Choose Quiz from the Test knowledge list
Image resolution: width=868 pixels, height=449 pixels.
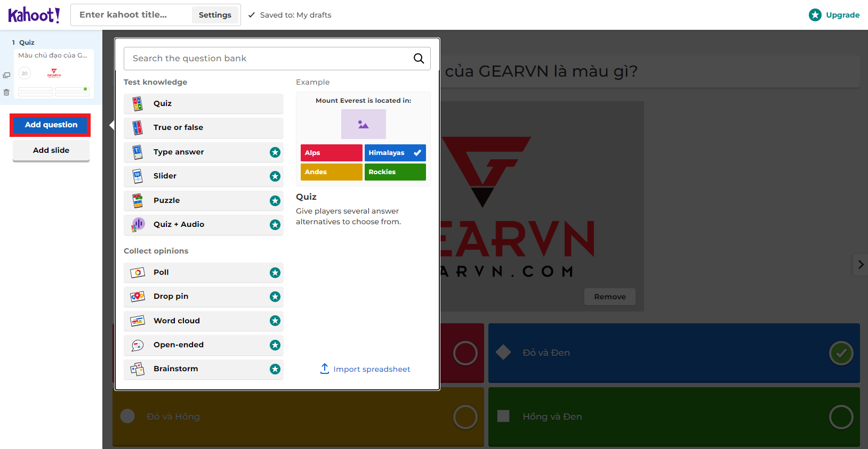(204, 103)
